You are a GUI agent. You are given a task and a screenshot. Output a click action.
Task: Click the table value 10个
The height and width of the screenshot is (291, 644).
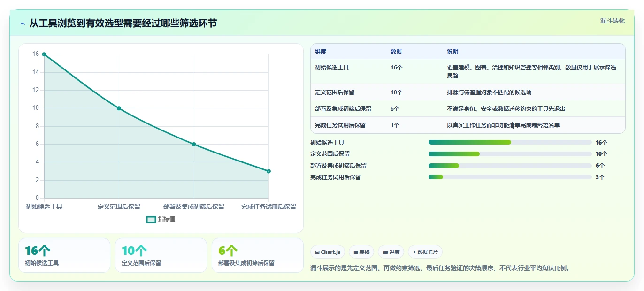click(397, 92)
